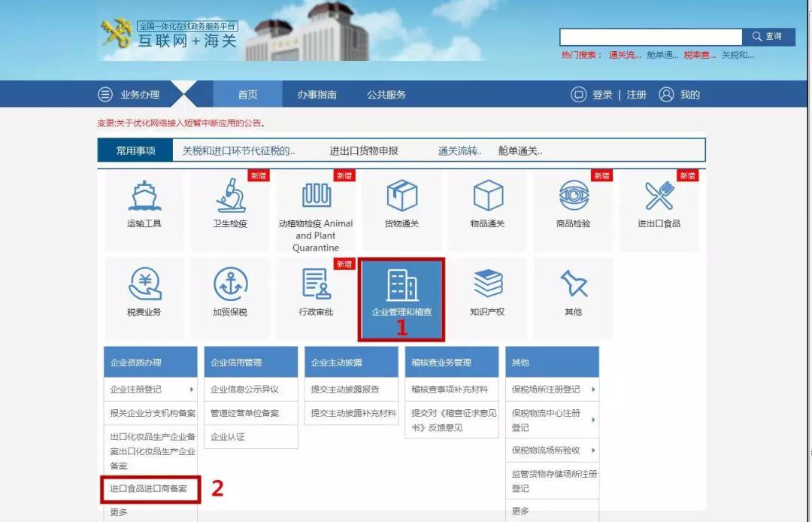Open the 货物通关 package icon
This screenshot has width=812, height=522.
click(x=401, y=196)
